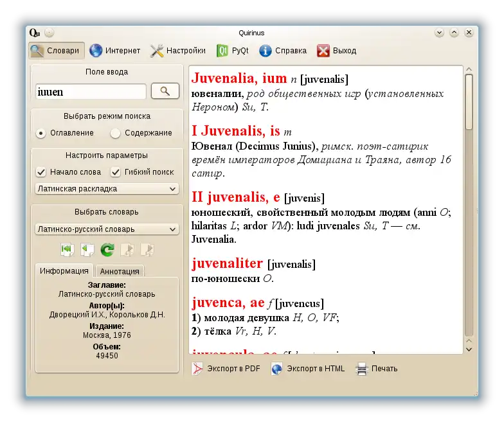Click Печать to print

(x=377, y=369)
